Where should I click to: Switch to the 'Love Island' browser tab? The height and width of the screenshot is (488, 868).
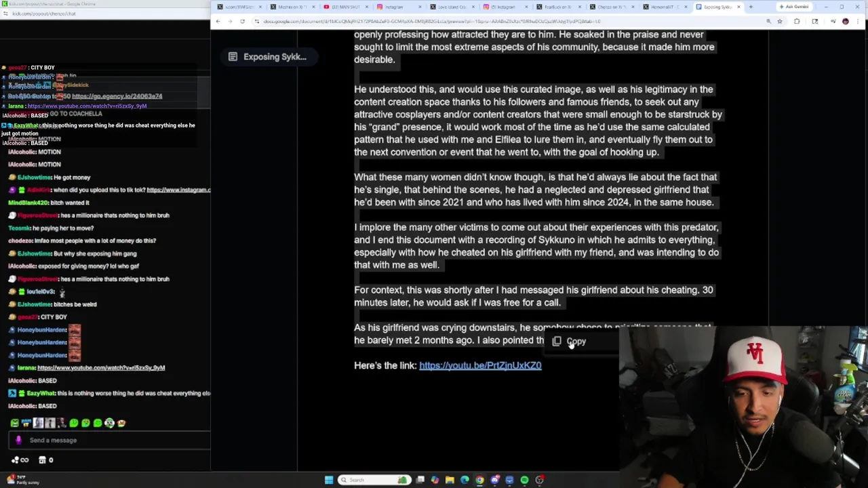point(453,7)
